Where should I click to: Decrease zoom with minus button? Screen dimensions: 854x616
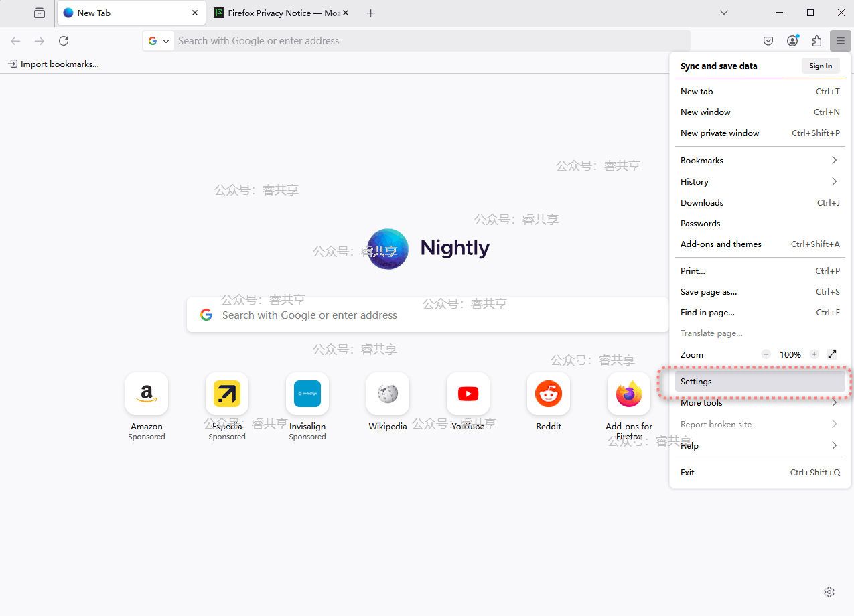(x=766, y=354)
